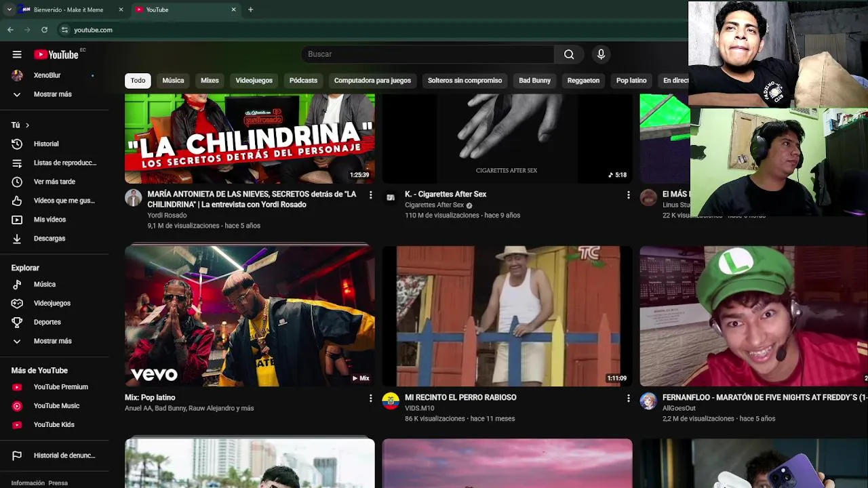Open options menu for K. Cigarettes video
Screen dimensions: 868x488
pos(628,195)
